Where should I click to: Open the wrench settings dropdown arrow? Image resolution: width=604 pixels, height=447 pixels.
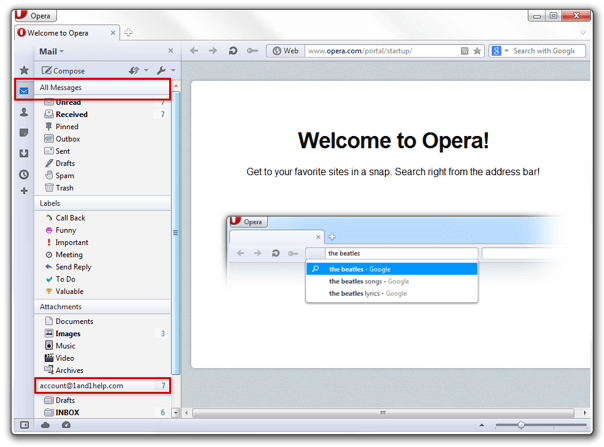coord(173,71)
